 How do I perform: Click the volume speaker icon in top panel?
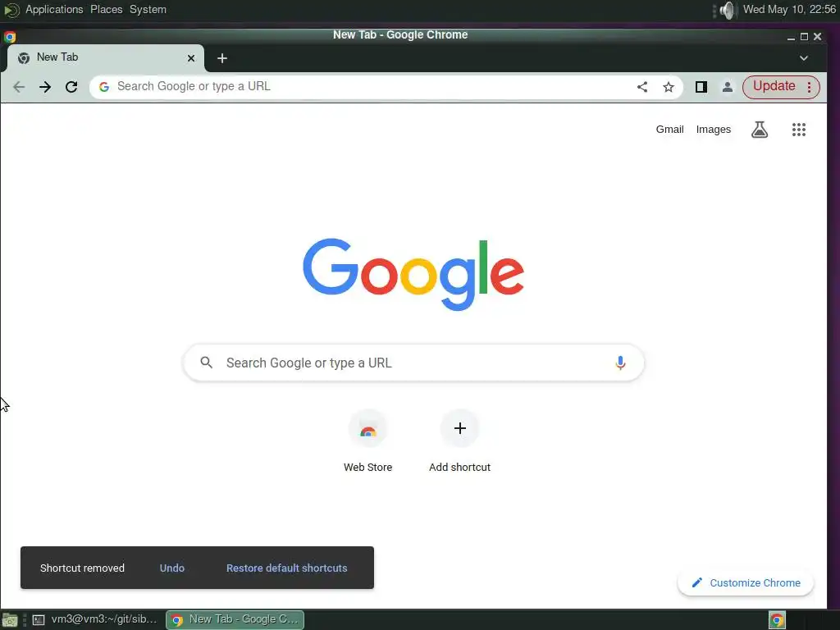(727, 10)
